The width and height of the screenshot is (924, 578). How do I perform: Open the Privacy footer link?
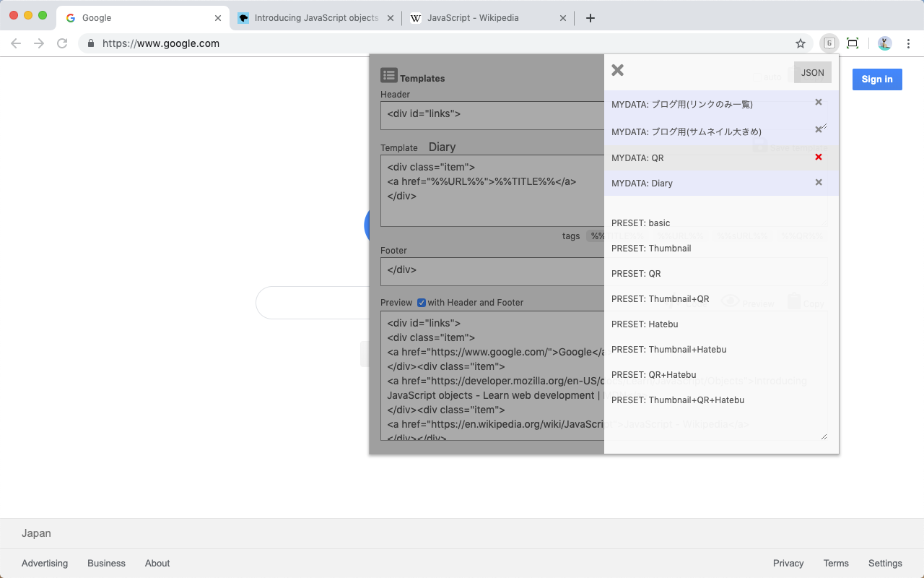click(788, 564)
